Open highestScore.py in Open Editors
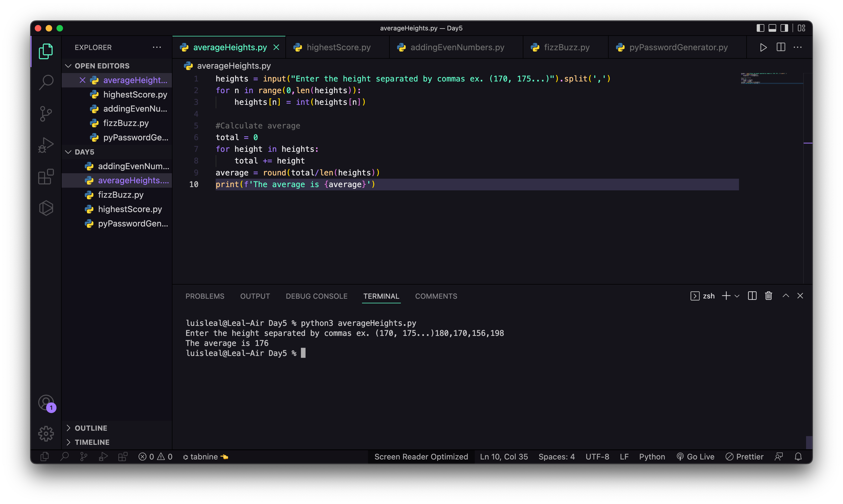Screen dimensions: 843x504 coord(117,94)
